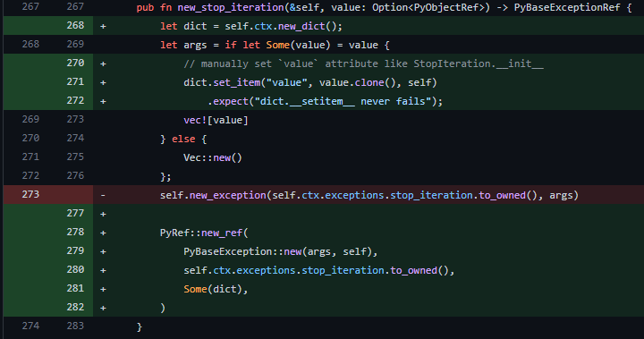The image size is (644, 339).
Task: Click the PyBaseExceptionRef return type
Action: point(567,7)
